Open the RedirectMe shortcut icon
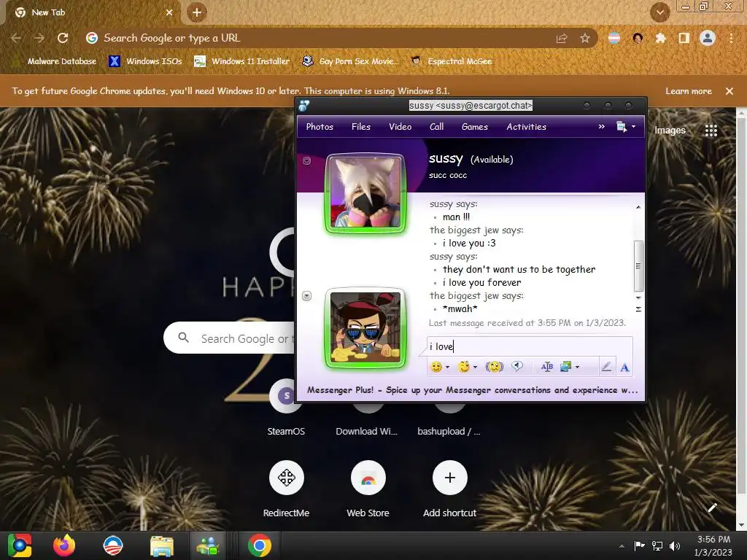Image resolution: width=747 pixels, height=560 pixels. coord(286,478)
